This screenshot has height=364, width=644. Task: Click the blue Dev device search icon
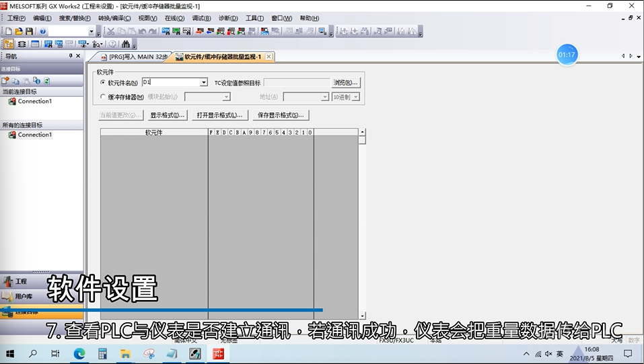tap(166, 31)
